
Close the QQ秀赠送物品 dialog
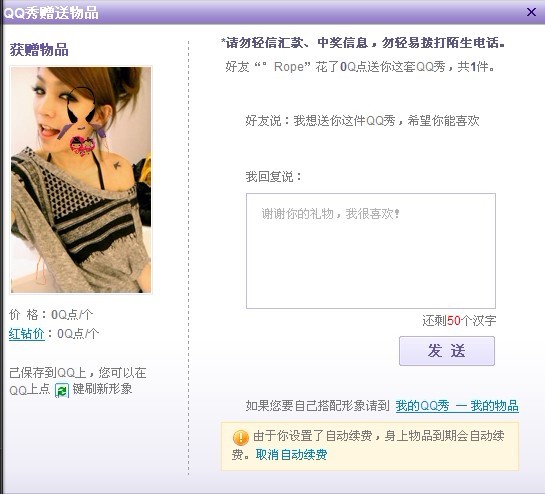point(531,12)
